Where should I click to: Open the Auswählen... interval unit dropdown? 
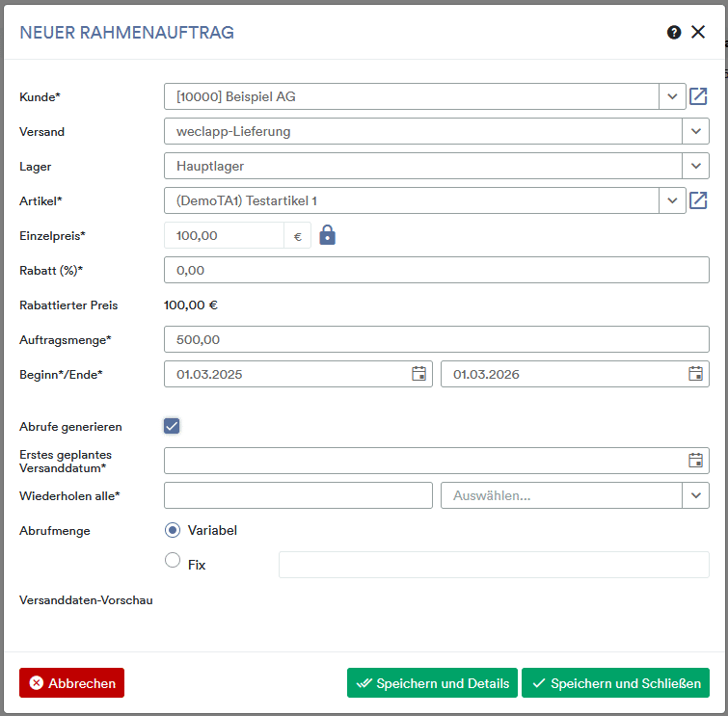click(x=575, y=495)
